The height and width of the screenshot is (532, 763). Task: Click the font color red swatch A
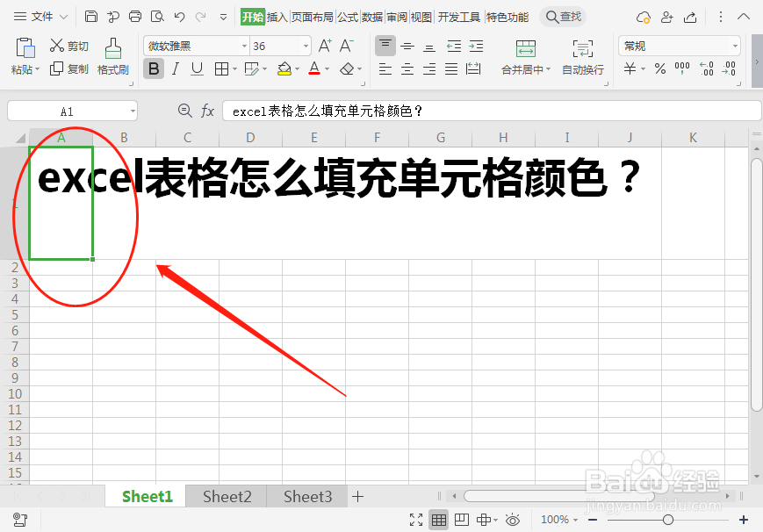coord(314,68)
